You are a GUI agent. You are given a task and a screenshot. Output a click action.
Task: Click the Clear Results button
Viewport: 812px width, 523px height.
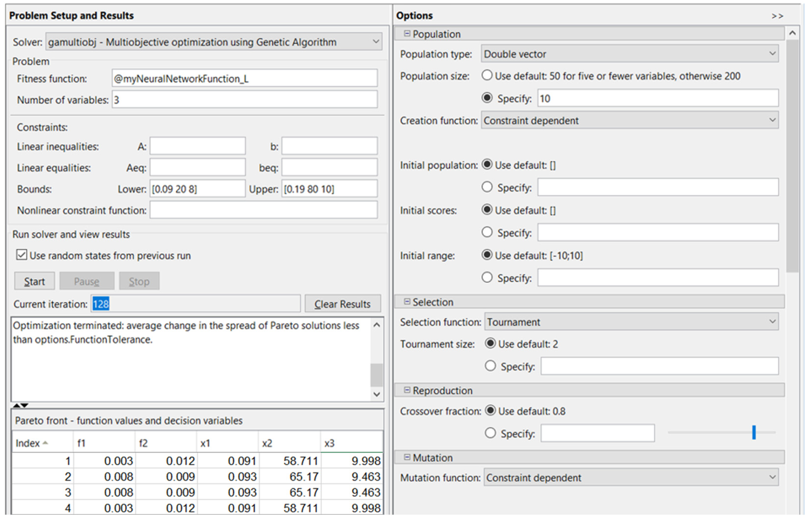342,304
